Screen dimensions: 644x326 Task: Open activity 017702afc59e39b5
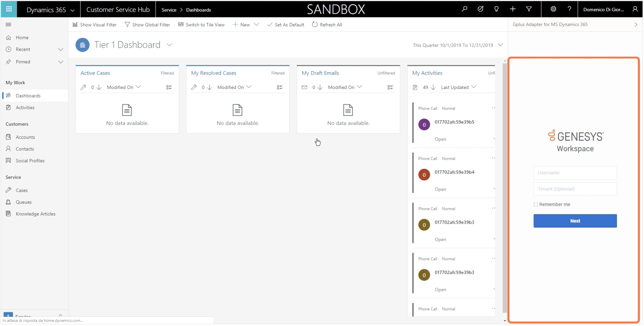454,122
